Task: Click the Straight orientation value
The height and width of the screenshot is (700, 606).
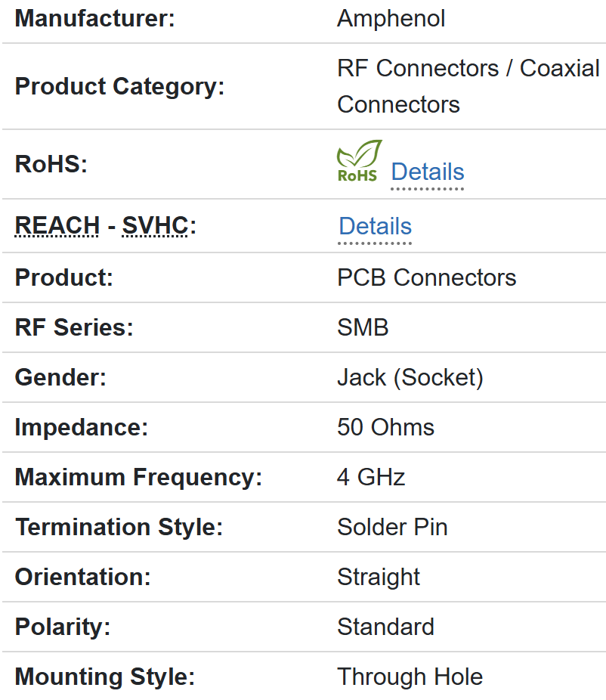Action: (x=379, y=577)
